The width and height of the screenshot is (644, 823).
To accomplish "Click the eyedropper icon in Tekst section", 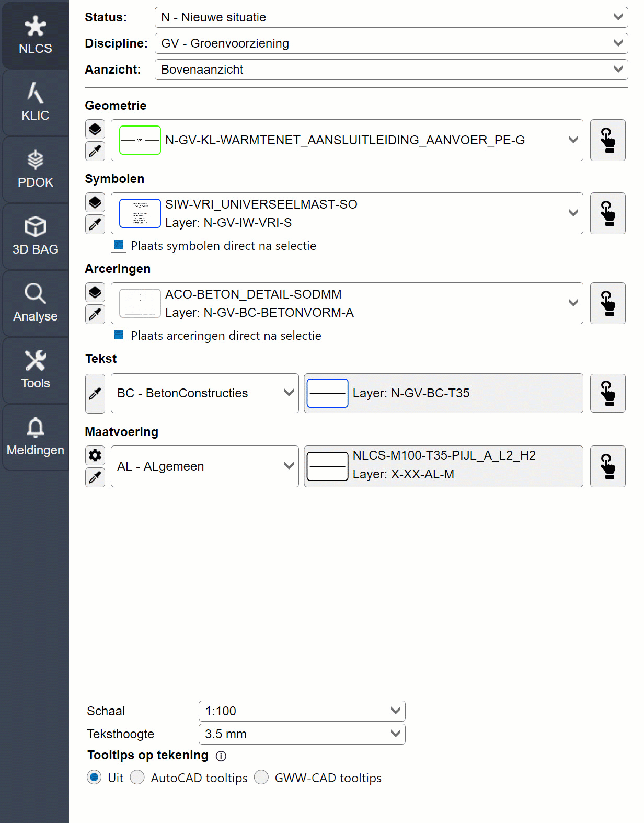I will point(95,393).
